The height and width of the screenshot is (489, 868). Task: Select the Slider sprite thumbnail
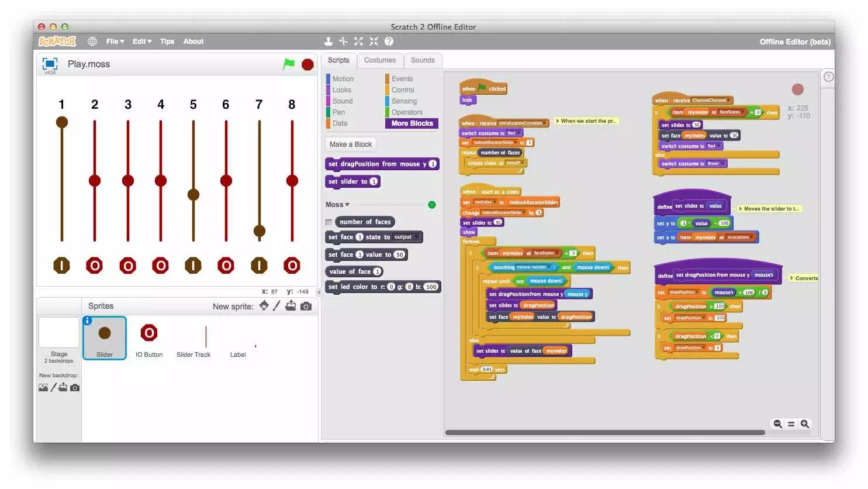[x=105, y=338]
